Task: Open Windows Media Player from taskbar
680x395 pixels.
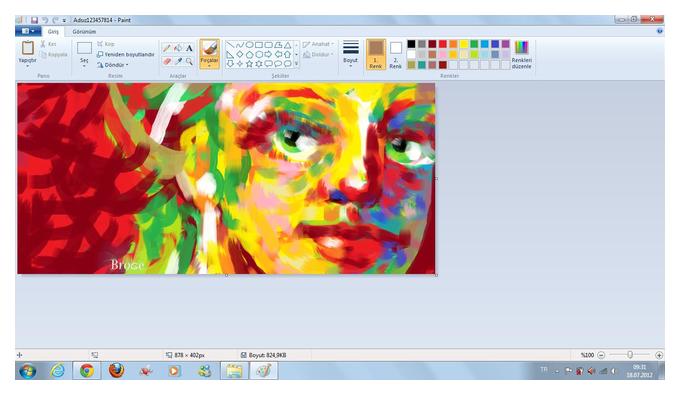Action: pos(174,371)
